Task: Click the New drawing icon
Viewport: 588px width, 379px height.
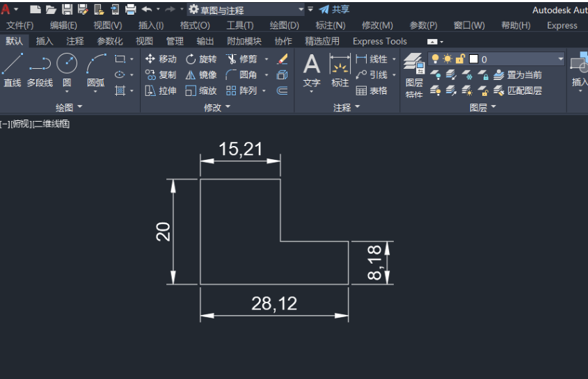Action: [x=35, y=9]
